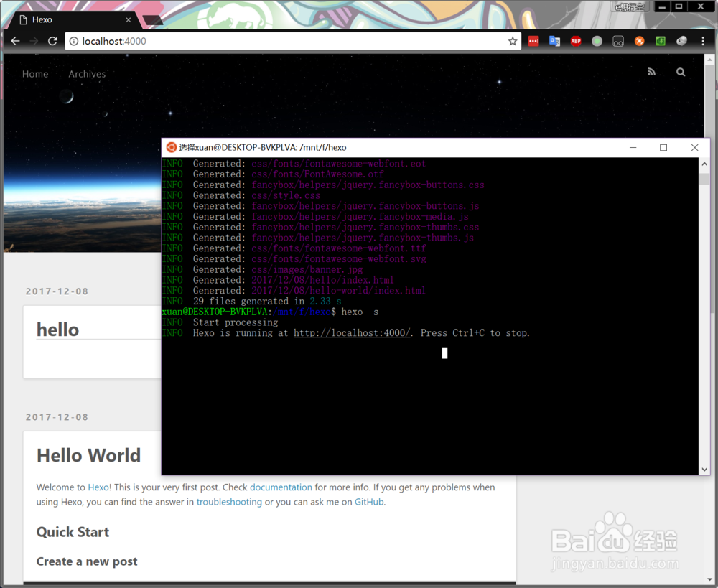The height and width of the screenshot is (588, 718).
Task: Click the site info icon in address bar
Action: pos(74,41)
